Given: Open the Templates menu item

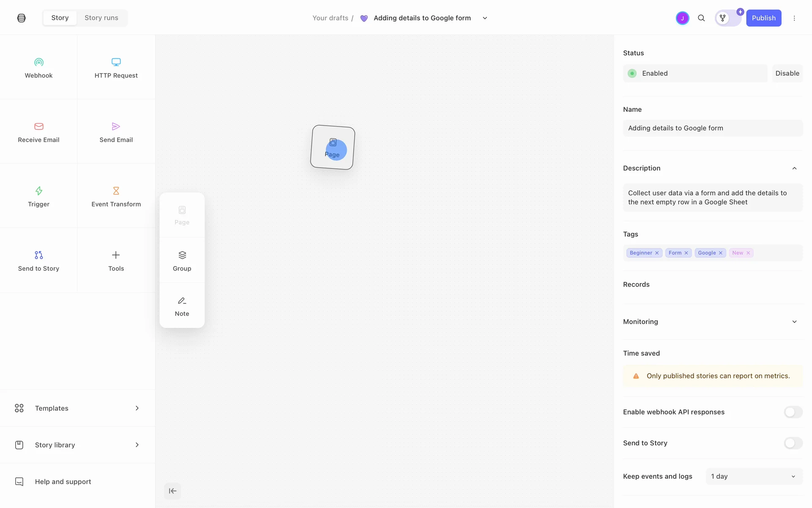Looking at the screenshot, I should 77,408.
